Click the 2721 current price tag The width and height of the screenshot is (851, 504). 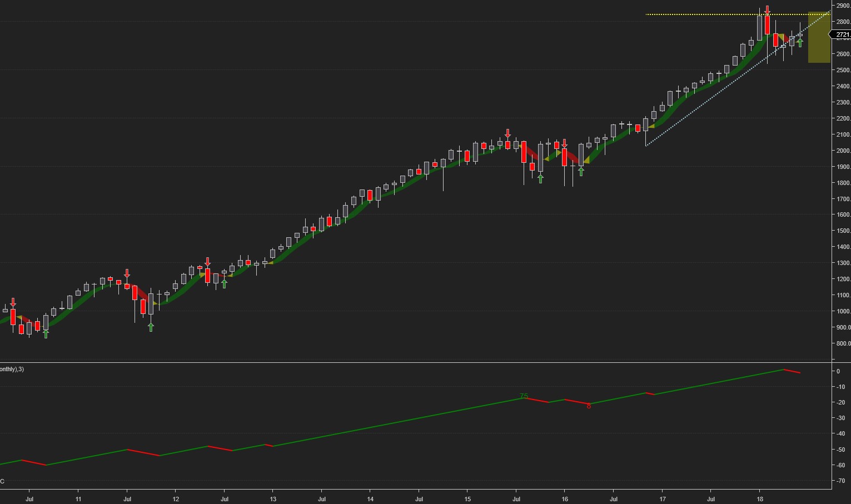tap(840, 34)
